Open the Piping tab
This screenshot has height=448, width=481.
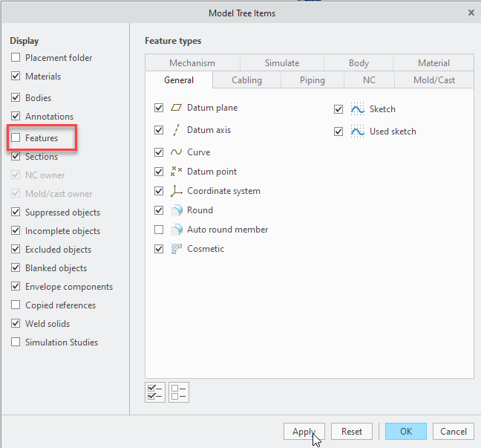pos(313,80)
